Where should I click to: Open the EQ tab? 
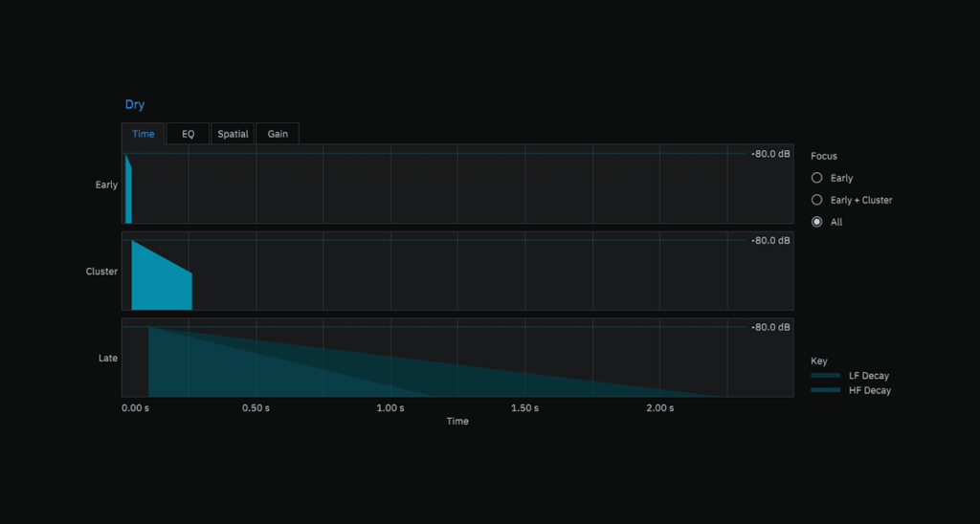189,134
